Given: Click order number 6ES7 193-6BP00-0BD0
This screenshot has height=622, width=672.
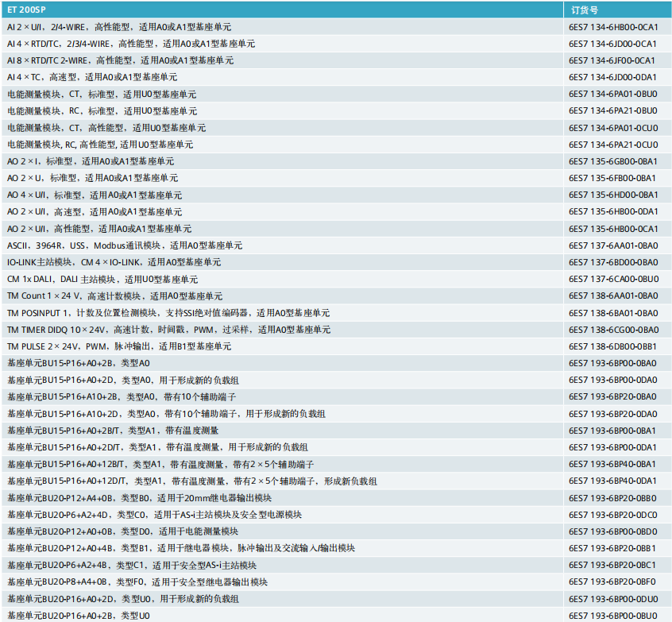Looking at the screenshot, I should click(613, 531).
